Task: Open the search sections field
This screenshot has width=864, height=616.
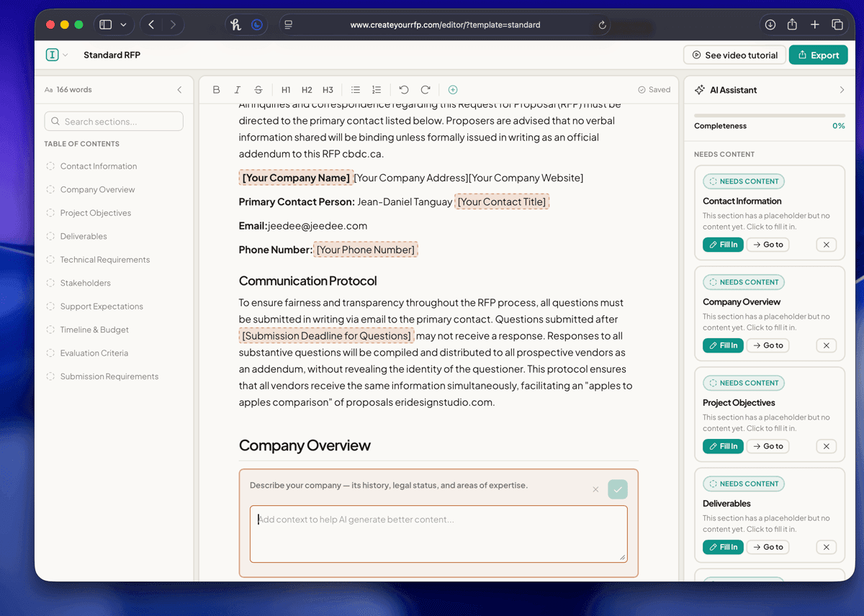Action: click(x=113, y=120)
